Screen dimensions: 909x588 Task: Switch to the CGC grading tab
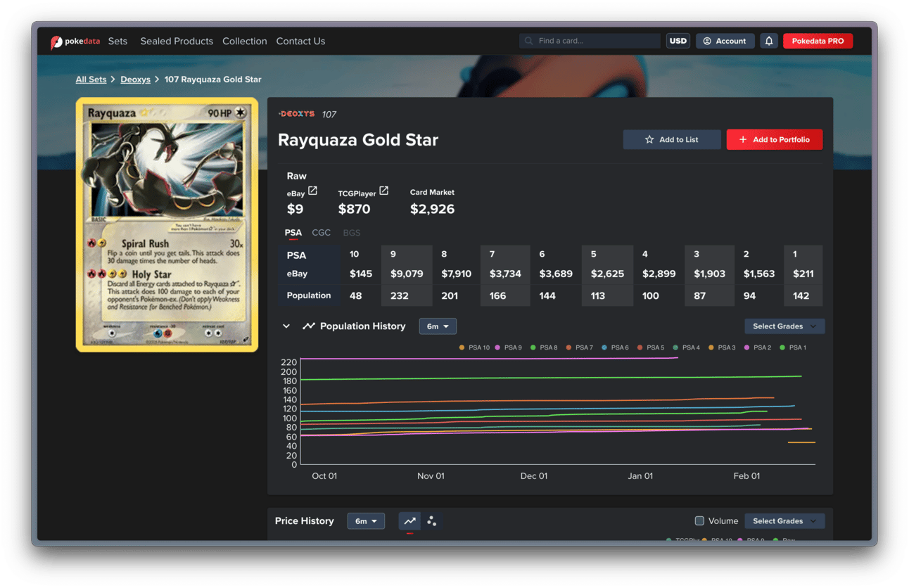[322, 233]
